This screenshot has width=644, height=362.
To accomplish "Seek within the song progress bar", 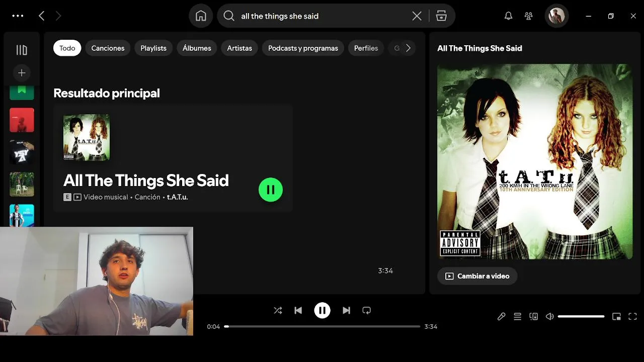I will pos(322,326).
